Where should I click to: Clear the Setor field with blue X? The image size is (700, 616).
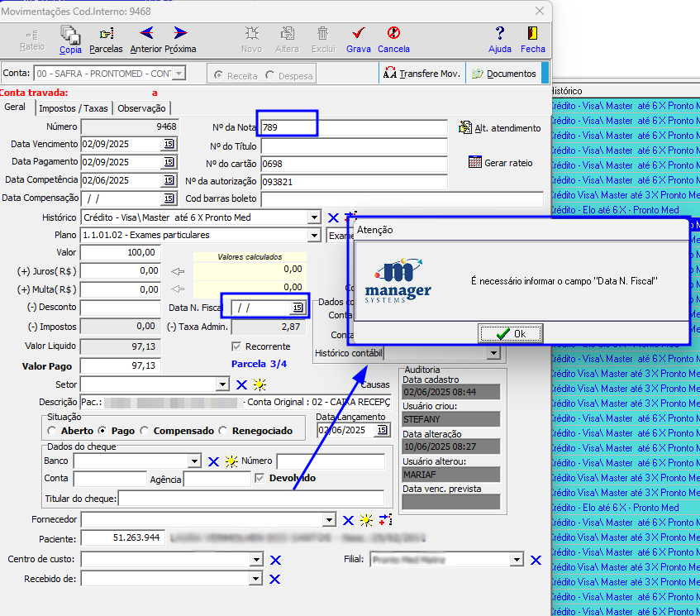click(x=241, y=385)
